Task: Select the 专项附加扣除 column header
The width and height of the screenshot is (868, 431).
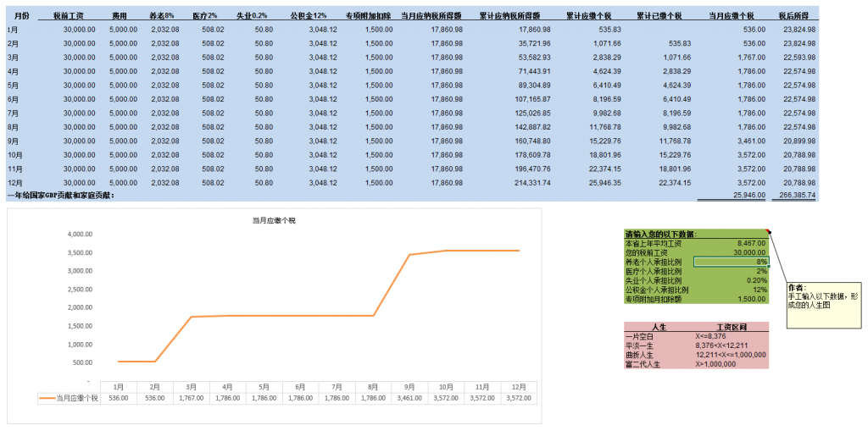Action: pyautogui.click(x=369, y=16)
